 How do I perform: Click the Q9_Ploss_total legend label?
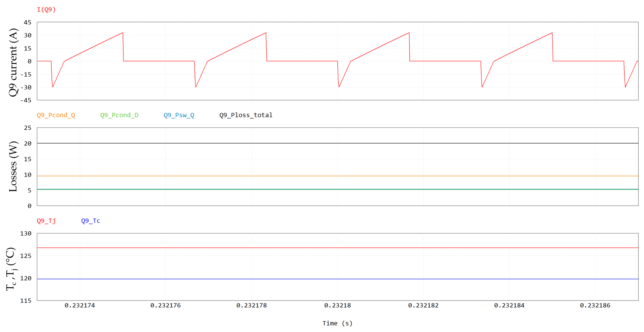(x=246, y=115)
